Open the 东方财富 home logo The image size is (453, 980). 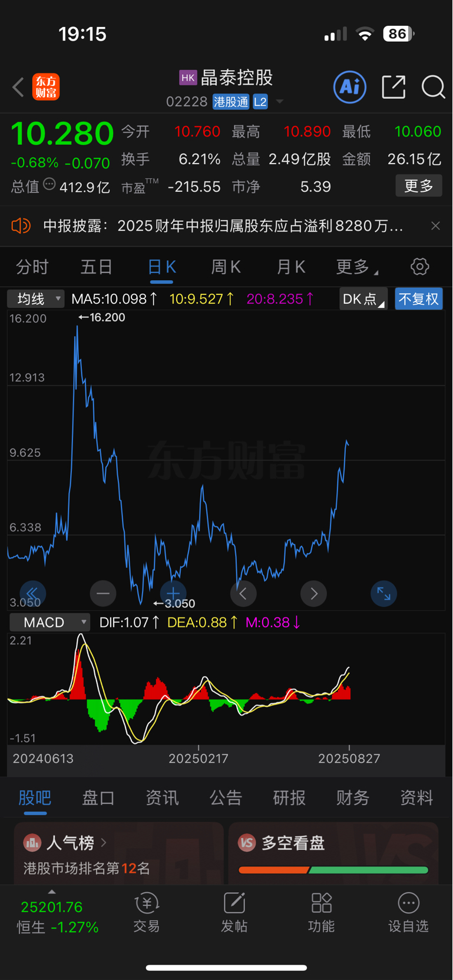coord(46,87)
